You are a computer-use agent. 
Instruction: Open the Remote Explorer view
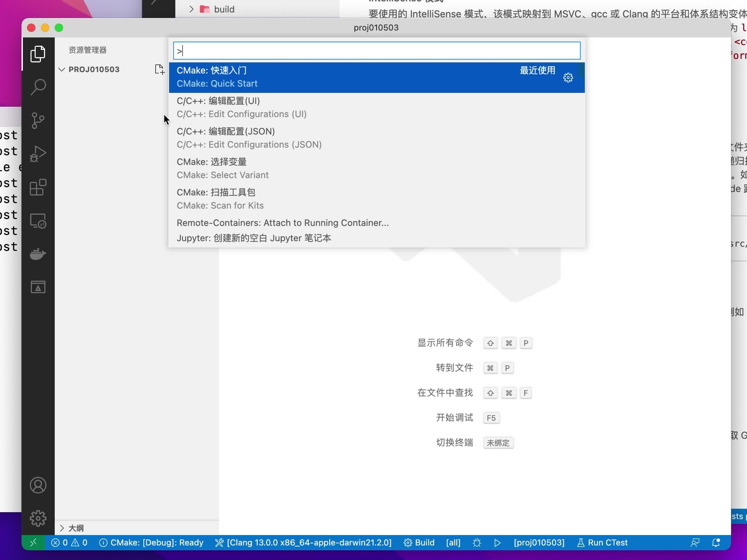[38, 220]
